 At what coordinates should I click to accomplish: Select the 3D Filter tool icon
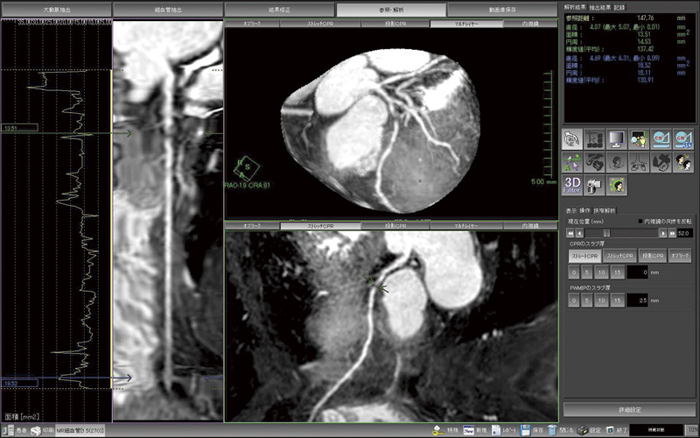coord(575,183)
